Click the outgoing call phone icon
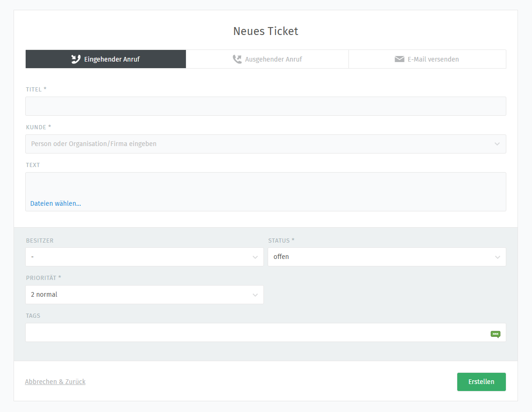532x412 pixels. click(237, 59)
